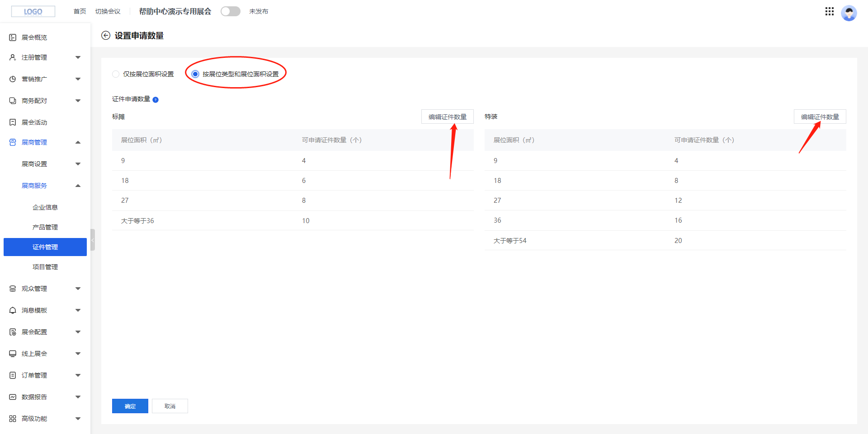
Task: Click the 36 area cell in 特装 table
Action: (x=497, y=220)
